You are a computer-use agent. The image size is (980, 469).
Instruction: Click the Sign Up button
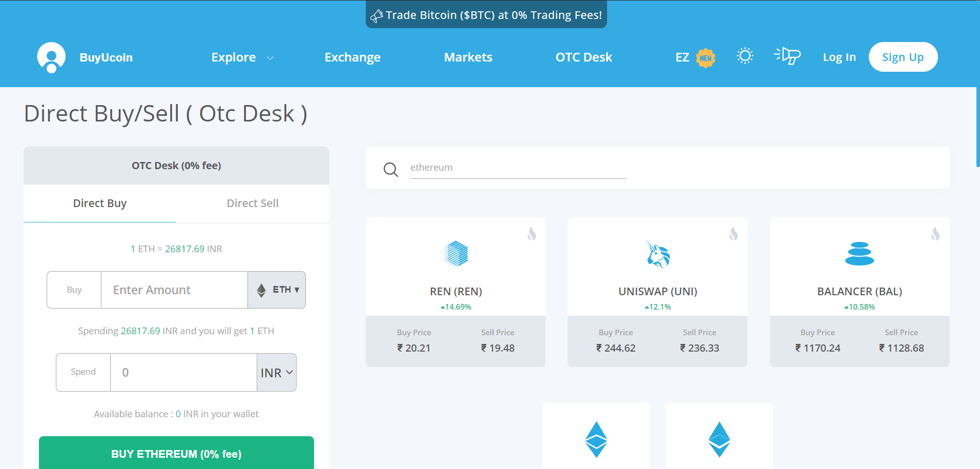pyautogui.click(x=903, y=57)
